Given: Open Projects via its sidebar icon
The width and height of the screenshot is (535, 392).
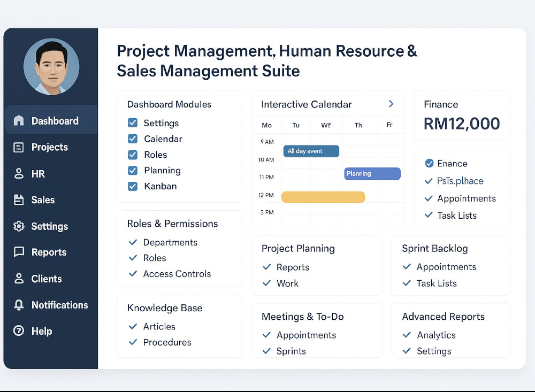Looking at the screenshot, I should pos(18,147).
